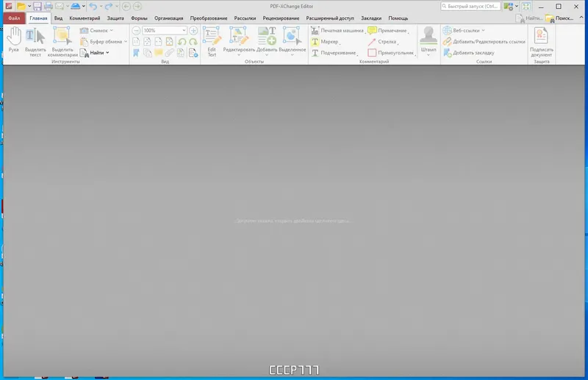
Task: Click the rotate clockwise green arrow
Action: (193, 42)
